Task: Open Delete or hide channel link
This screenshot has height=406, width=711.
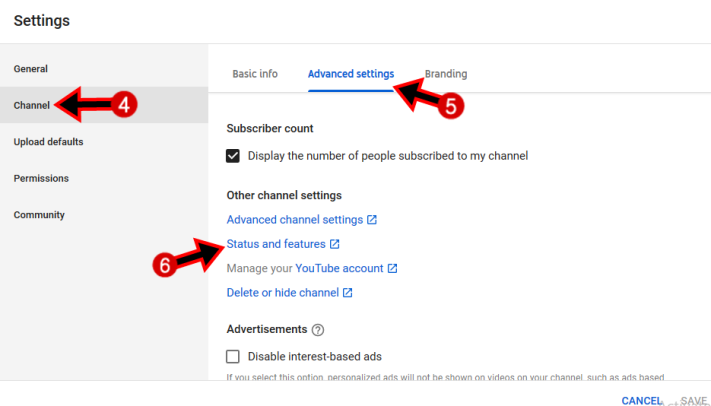Action: (282, 293)
